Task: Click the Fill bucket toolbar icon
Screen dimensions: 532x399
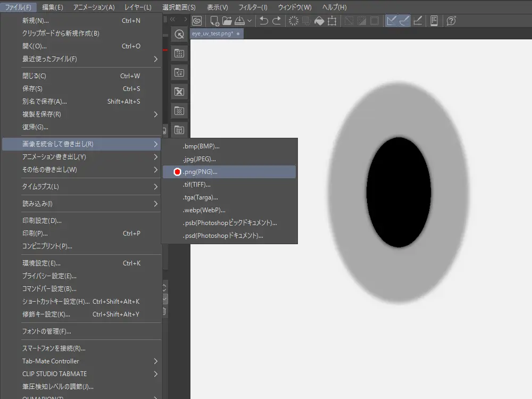Action: 319,21
